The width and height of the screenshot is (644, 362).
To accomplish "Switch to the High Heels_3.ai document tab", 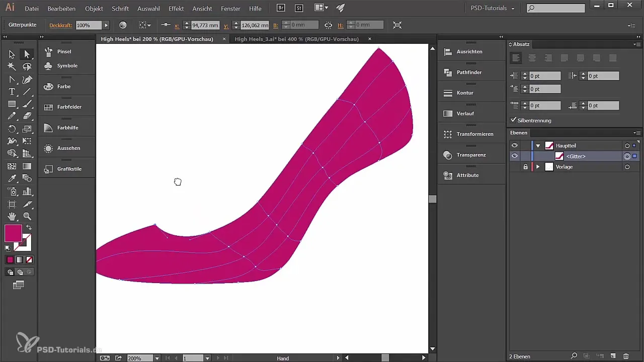I will (x=296, y=39).
